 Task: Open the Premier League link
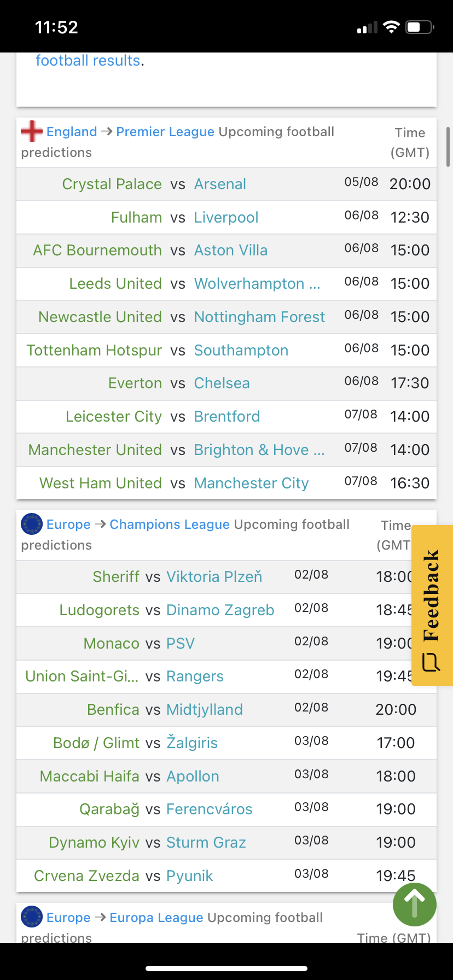pyautogui.click(x=165, y=132)
